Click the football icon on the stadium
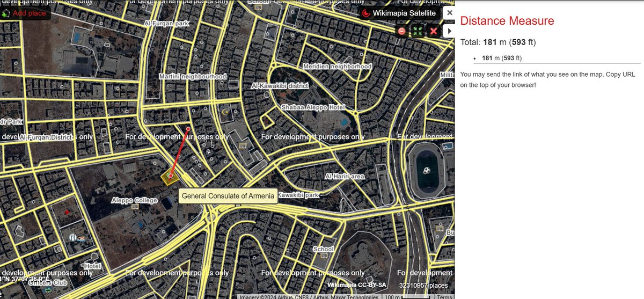 (x=427, y=171)
